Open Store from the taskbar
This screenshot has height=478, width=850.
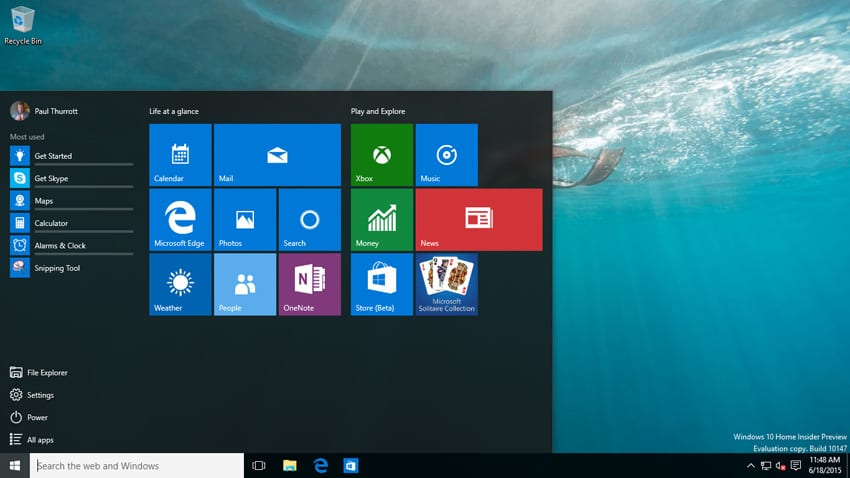(351, 466)
